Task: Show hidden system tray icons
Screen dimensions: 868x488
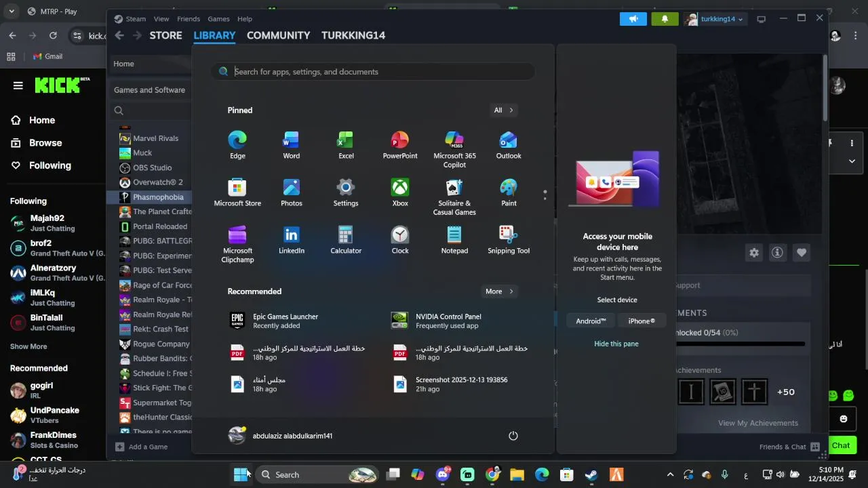Action: 671,474
